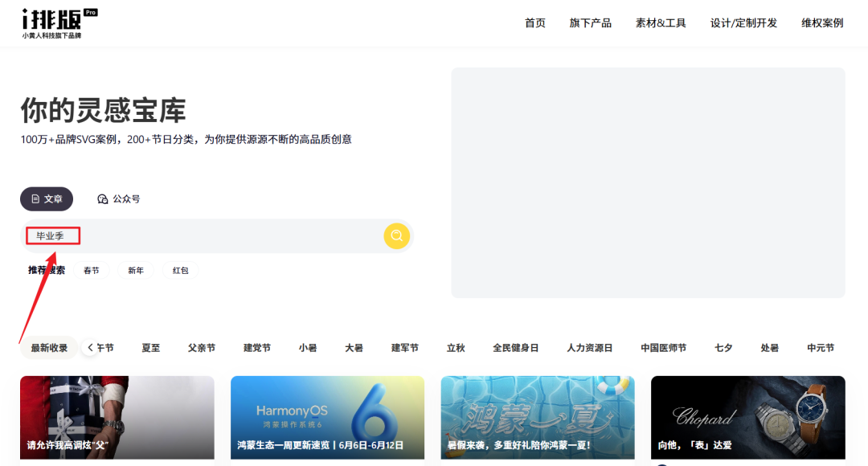Select the 全民健身日 category
868x466 pixels.
coord(515,348)
